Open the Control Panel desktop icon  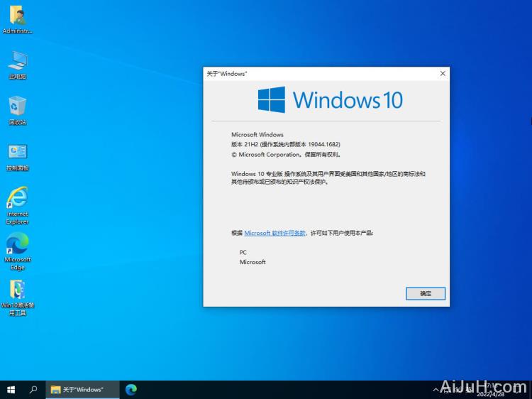pos(17,157)
